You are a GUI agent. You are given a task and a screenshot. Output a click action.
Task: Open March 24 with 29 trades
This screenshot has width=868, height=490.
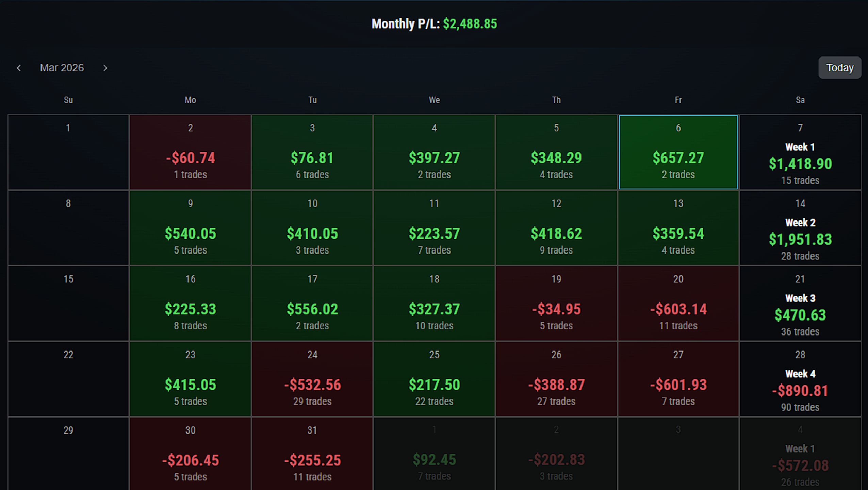tap(312, 379)
